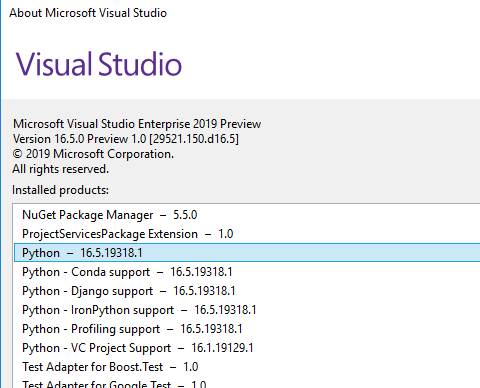Select Test Adapter for Google Test row

[247, 383]
